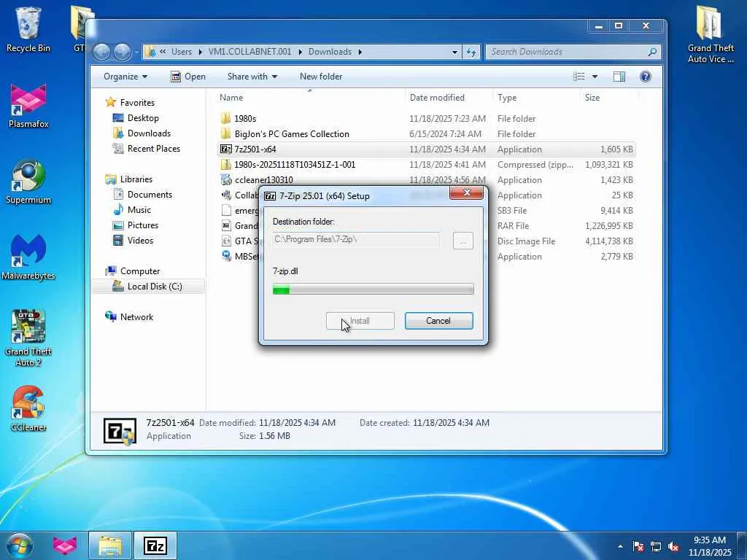Screen dimensions: 747x560
Task: Open the Recycle Bin desktop icon
Action: click(28, 29)
